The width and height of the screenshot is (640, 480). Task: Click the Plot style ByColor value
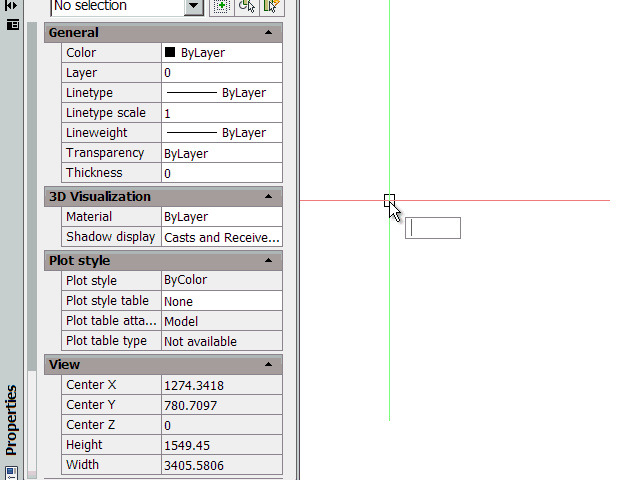click(x=222, y=281)
